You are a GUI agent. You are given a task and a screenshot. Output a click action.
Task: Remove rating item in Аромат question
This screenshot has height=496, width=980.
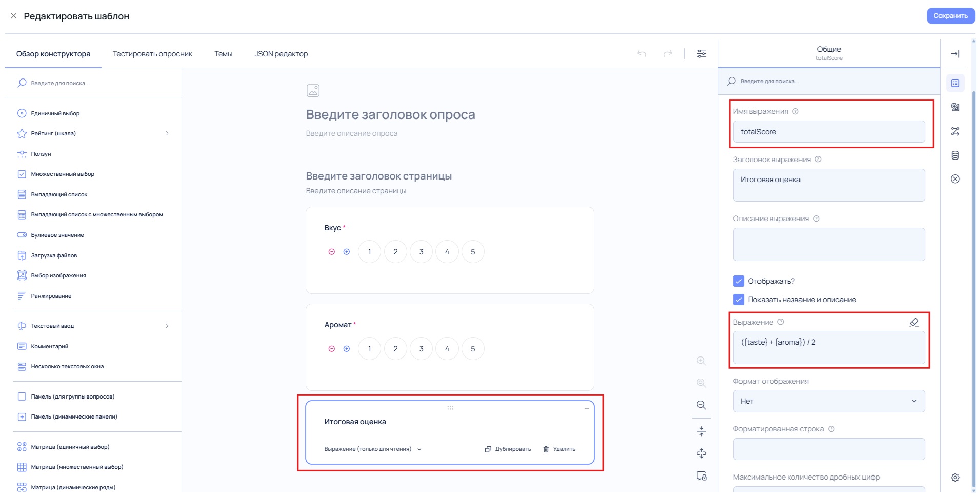(332, 349)
